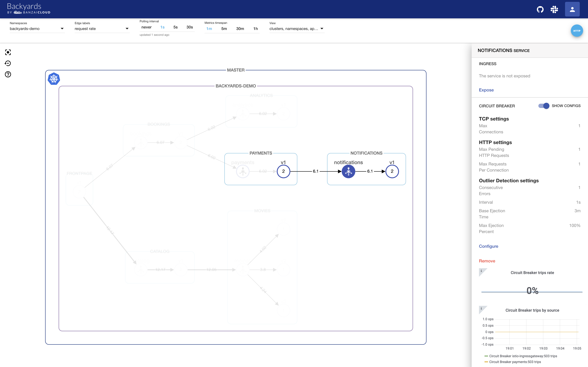This screenshot has height=367, width=588.
Task: Click the blue HTTP floating button
Action: tap(577, 31)
